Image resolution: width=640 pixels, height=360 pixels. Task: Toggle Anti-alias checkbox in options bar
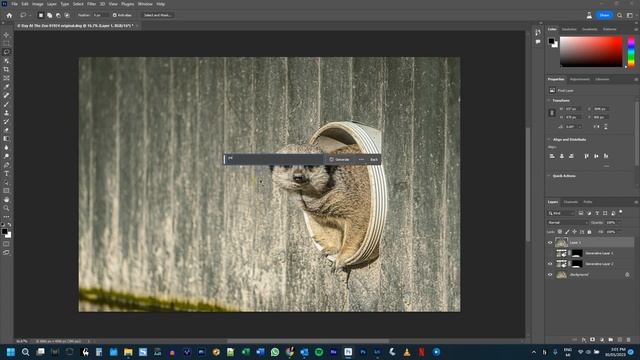115,15
